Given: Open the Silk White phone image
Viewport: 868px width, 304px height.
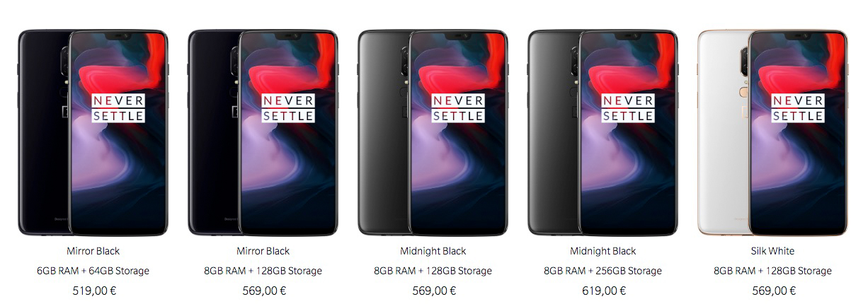Looking at the screenshot, I should 772,133.
